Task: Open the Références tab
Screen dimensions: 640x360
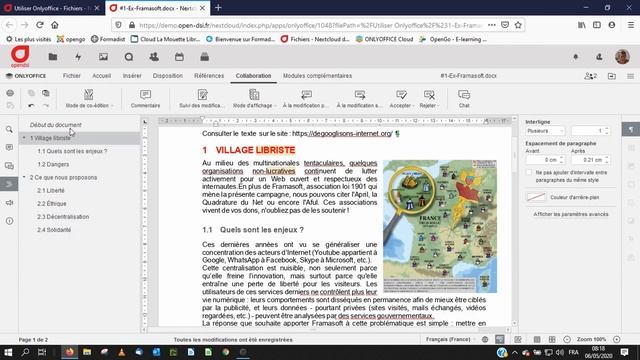Action: pos(209,76)
